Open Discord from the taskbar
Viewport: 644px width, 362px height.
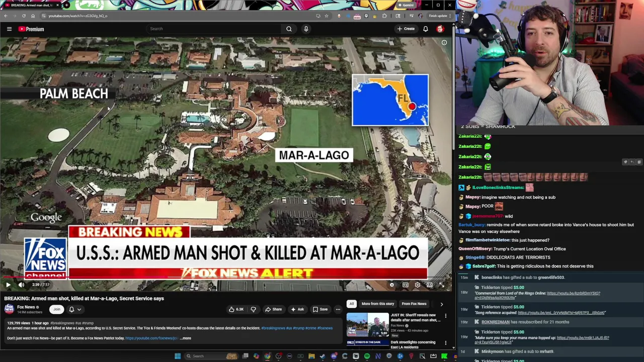click(x=334, y=356)
